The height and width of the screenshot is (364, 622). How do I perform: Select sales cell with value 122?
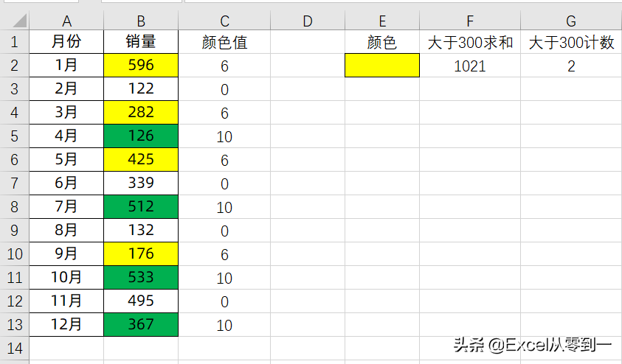(x=141, y=88)
